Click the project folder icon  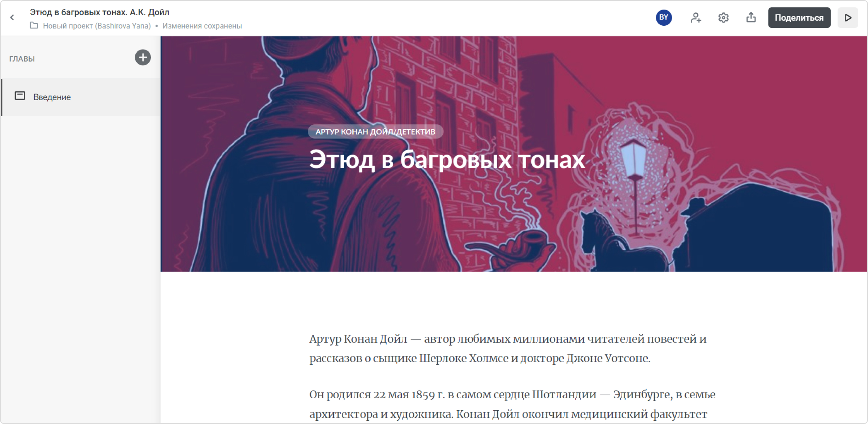tap(34, 26)
